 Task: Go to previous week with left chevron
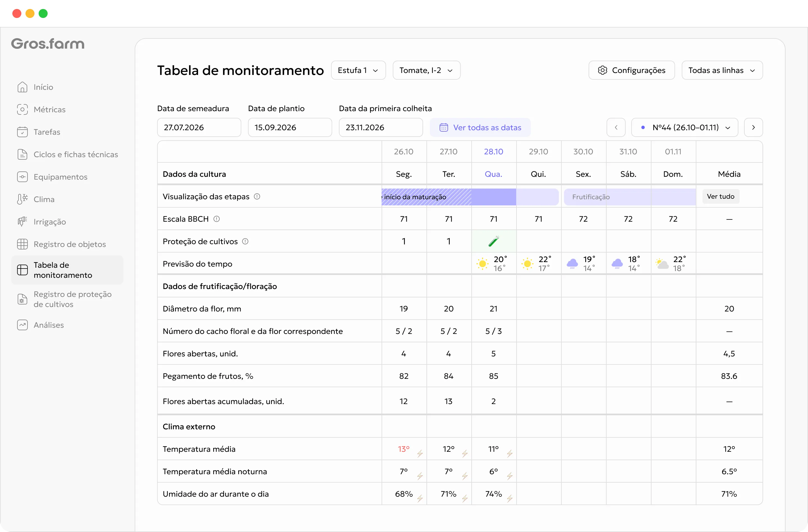click(x=616, y=127)
